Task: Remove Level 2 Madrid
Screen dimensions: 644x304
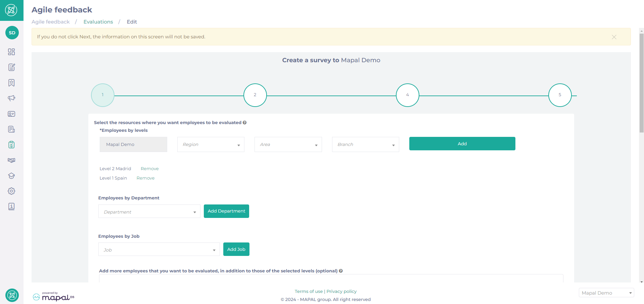Action: (x=150, y=169)
